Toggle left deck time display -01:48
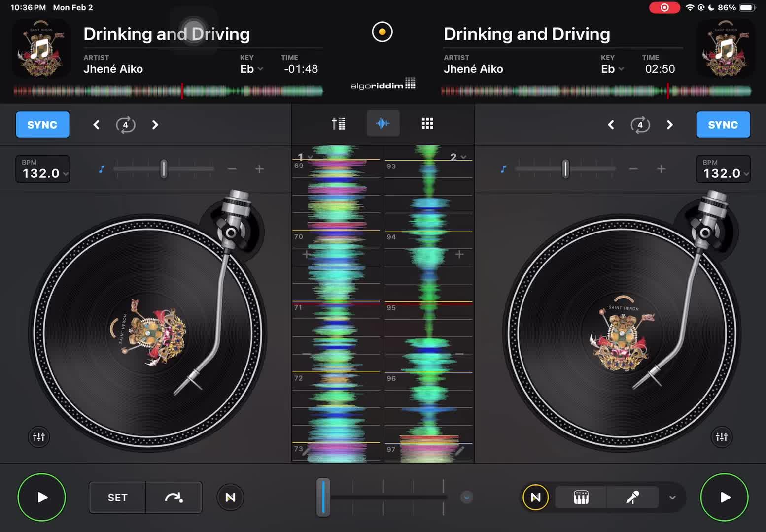Image resolution: width=766 pixels, height=532 pixels. click(x=301, y=69)
